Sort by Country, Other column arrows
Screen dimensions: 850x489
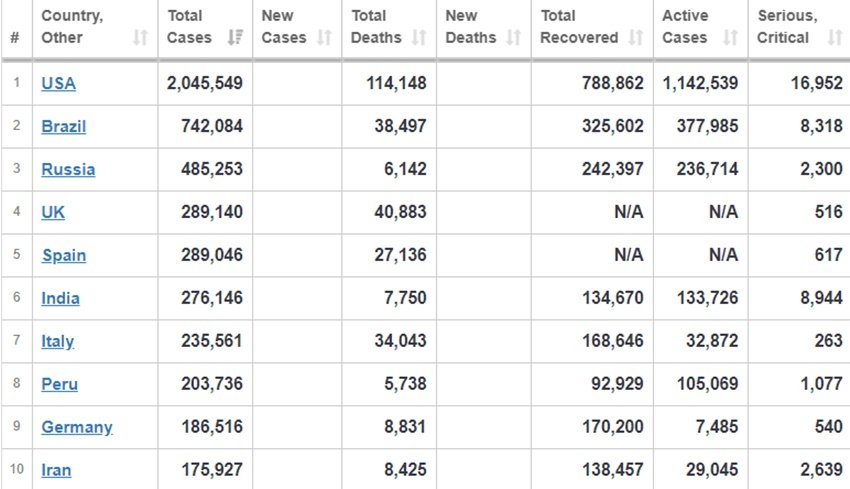[140, 37]
